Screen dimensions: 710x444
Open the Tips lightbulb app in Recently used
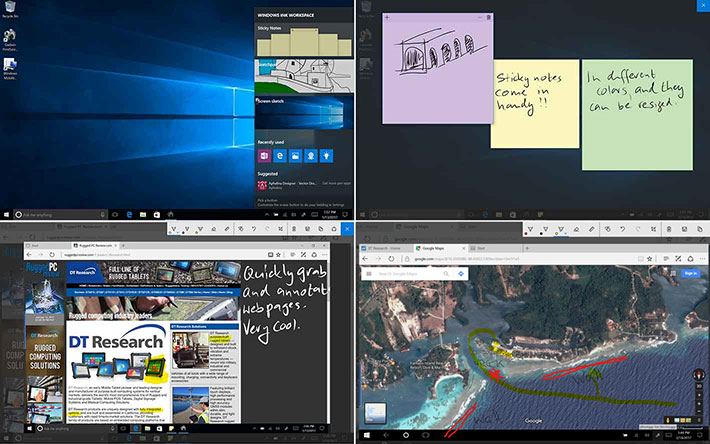click(326, 156)
